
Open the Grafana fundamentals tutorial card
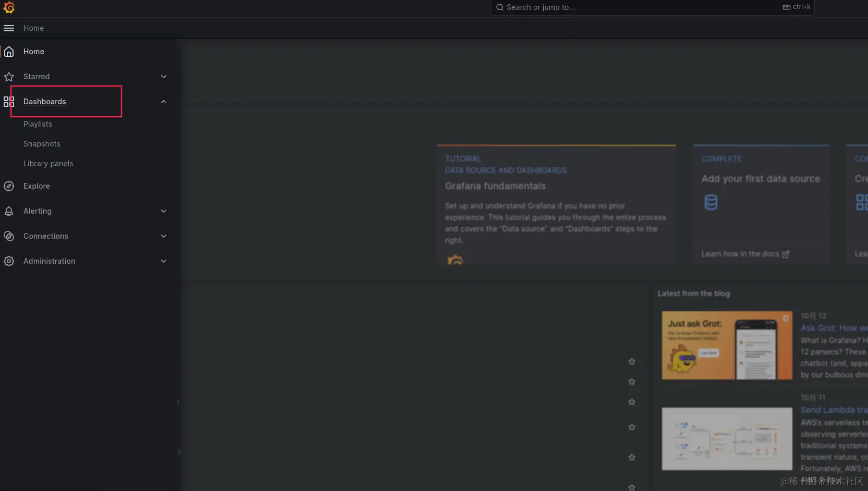coord(556,204)
